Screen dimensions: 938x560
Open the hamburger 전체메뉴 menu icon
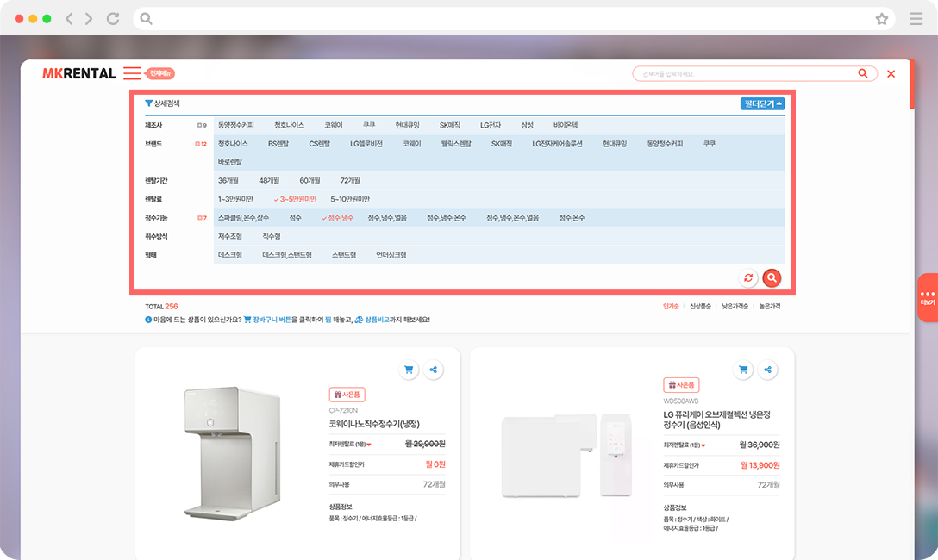pos(131,73)
